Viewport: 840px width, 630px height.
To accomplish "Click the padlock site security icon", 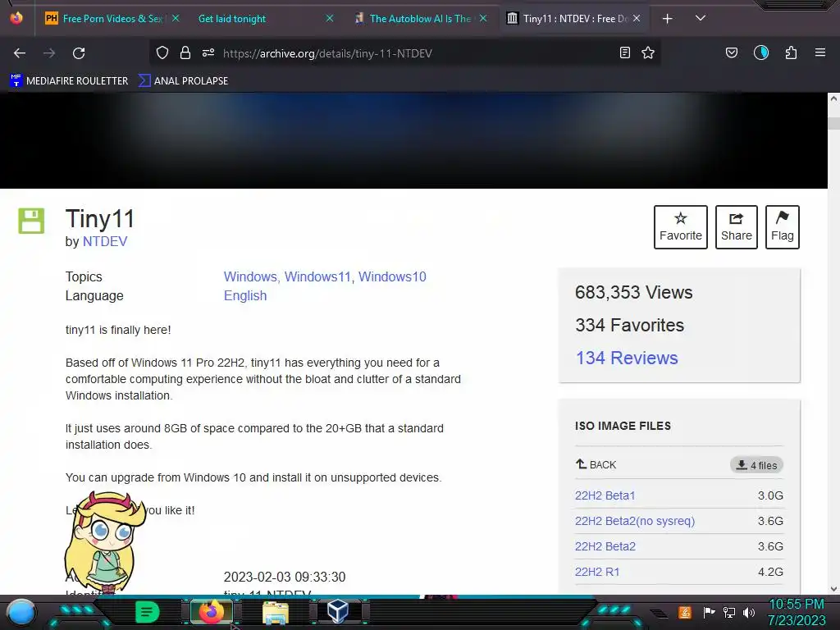I will click(185, 53).
